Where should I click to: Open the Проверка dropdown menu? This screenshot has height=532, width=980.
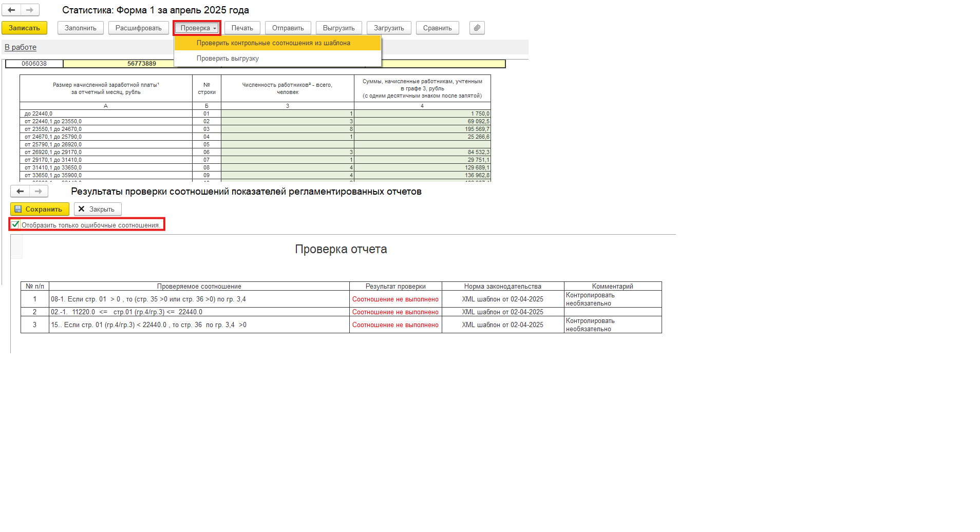pos(197,28)
